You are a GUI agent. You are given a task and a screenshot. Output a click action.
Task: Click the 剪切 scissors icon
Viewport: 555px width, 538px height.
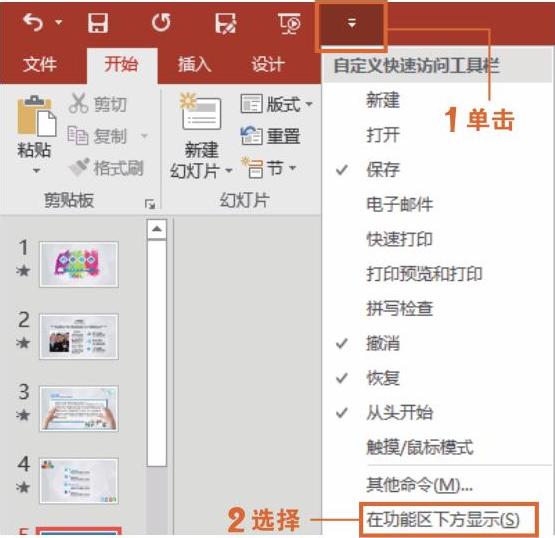point(78,103)
